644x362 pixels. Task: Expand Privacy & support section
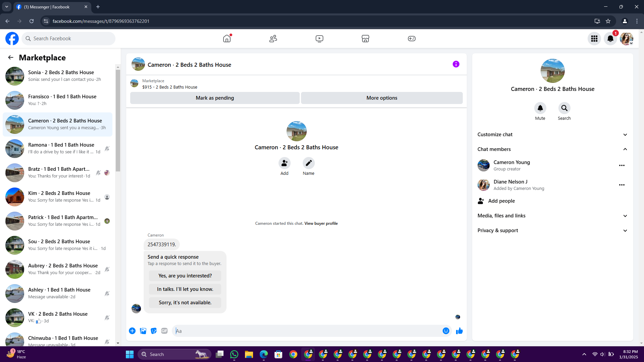click(552, 230)
